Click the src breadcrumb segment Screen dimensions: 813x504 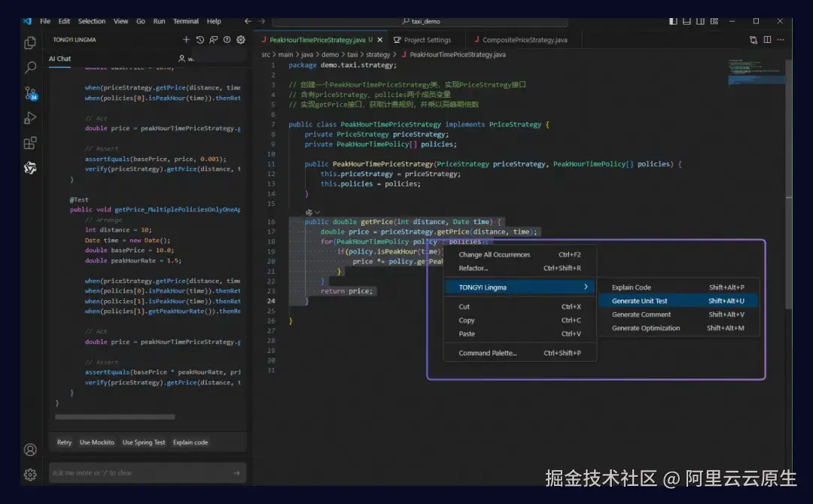point(266,54)
